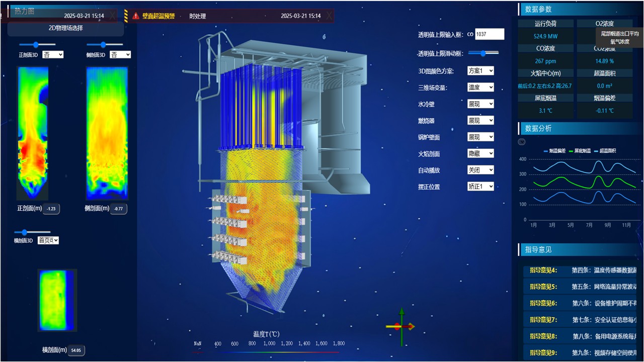Viewport: 644px width, 362px height.
Task: Open the 3D图颜色方案 dropdown
Action: (x=480, y=71)
